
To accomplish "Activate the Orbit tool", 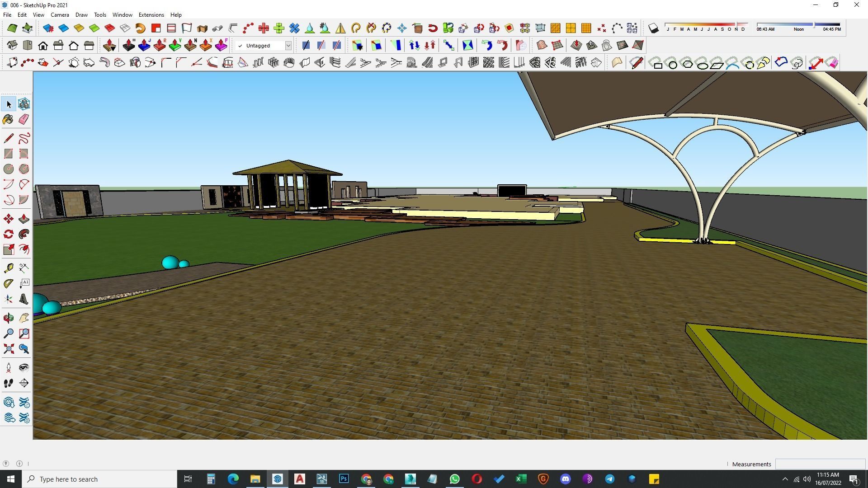I will tap(8, 318).
